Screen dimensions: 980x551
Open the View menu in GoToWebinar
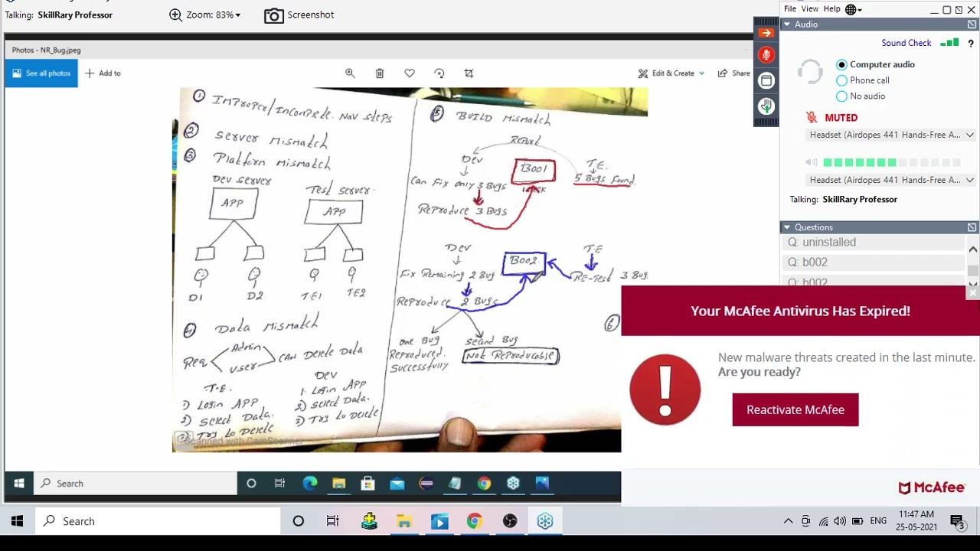point(809,9)
